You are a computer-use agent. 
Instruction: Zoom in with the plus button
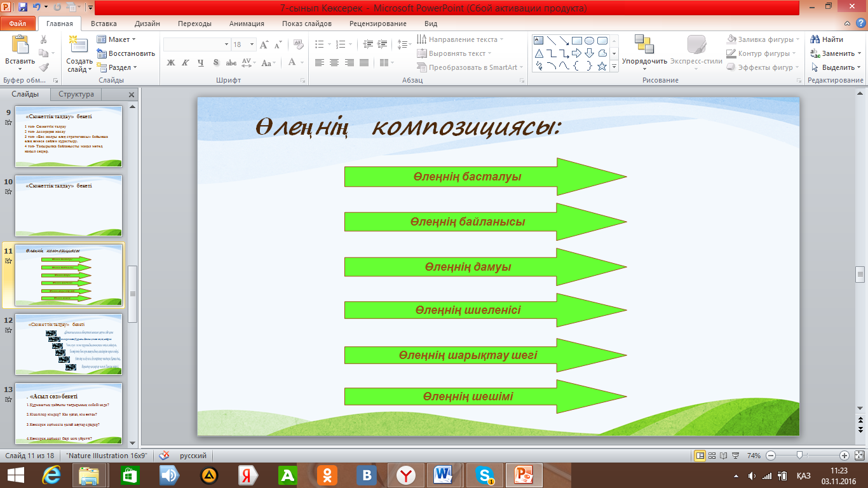(x=844, y=456)
